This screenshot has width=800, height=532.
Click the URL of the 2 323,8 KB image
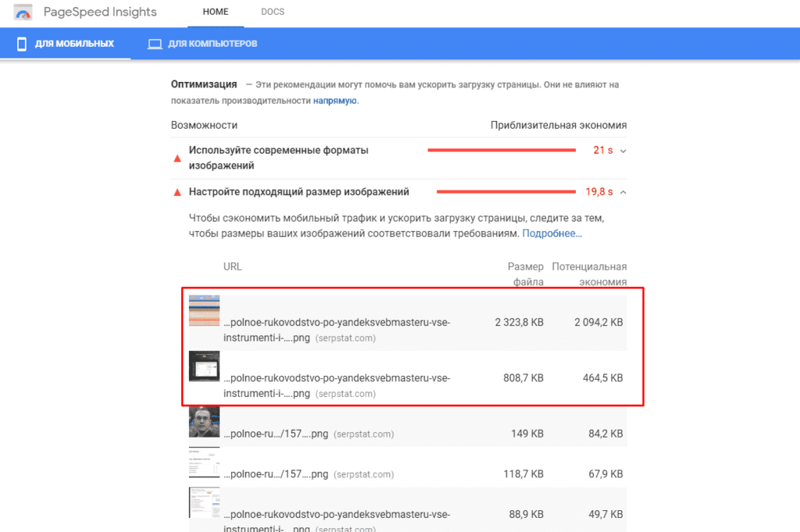pyautogui.click(x=337, y=330)
